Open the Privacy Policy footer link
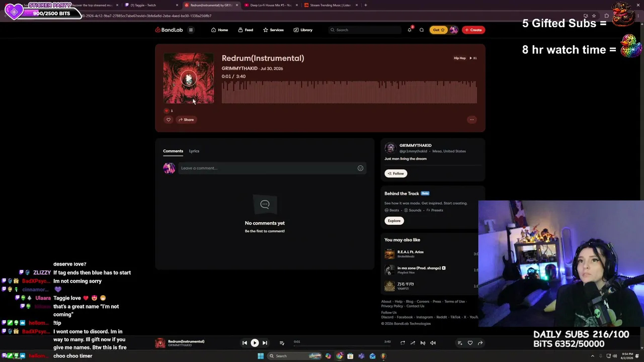The image size is (644, 362). click(x=392, y=306)
